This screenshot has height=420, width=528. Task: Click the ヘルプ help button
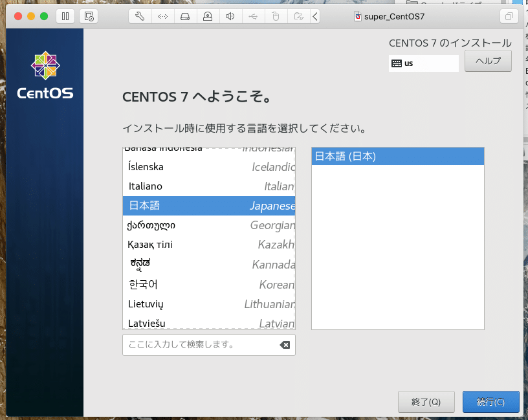pos(488,61)
